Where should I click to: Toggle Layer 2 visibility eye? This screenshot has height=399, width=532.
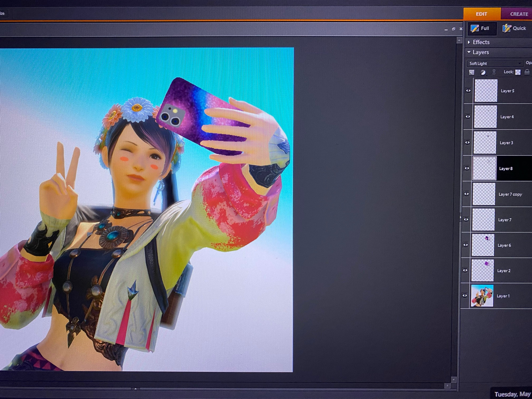(x=465, y=270)
